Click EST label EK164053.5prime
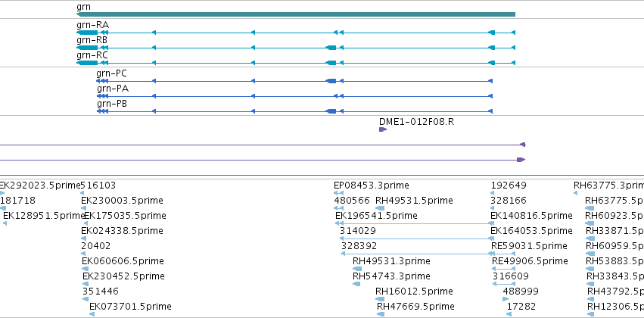 531,231
